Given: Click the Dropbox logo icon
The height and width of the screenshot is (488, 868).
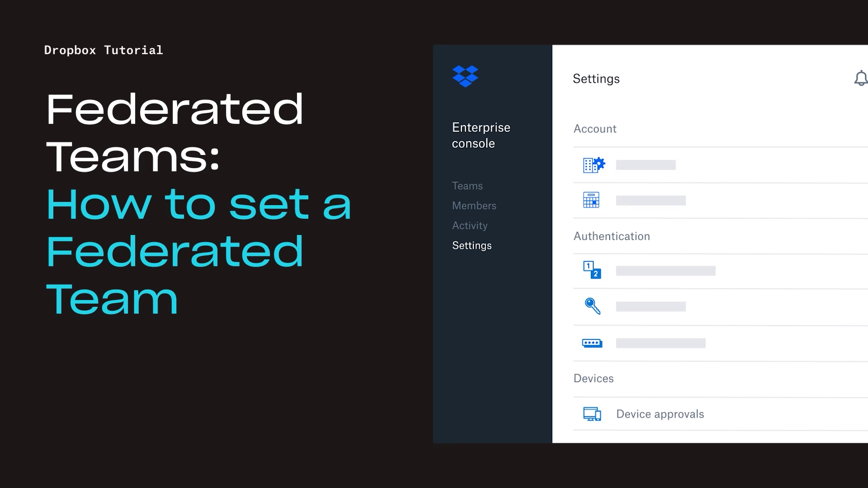Looking at the screenshot, I should (x=466, y=75).
